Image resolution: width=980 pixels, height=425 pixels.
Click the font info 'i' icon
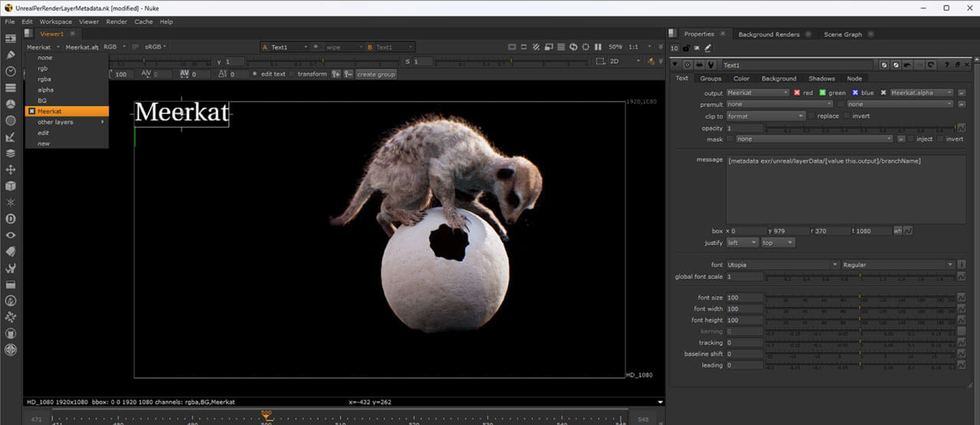962,264
